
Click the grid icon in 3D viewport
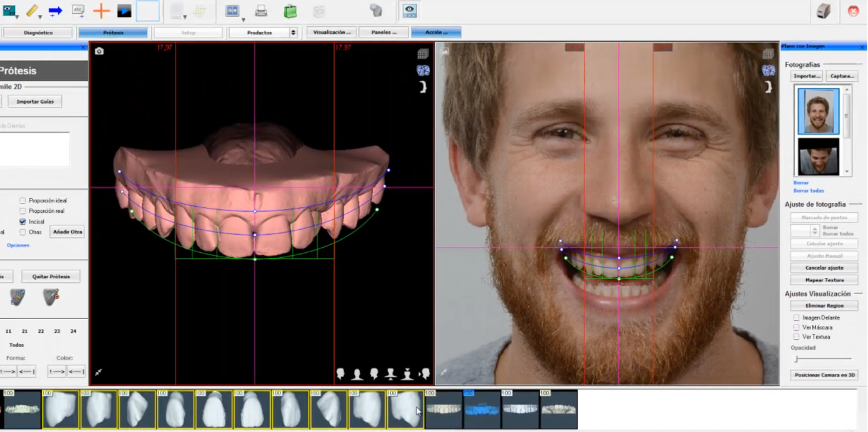(x=423, y=54)
